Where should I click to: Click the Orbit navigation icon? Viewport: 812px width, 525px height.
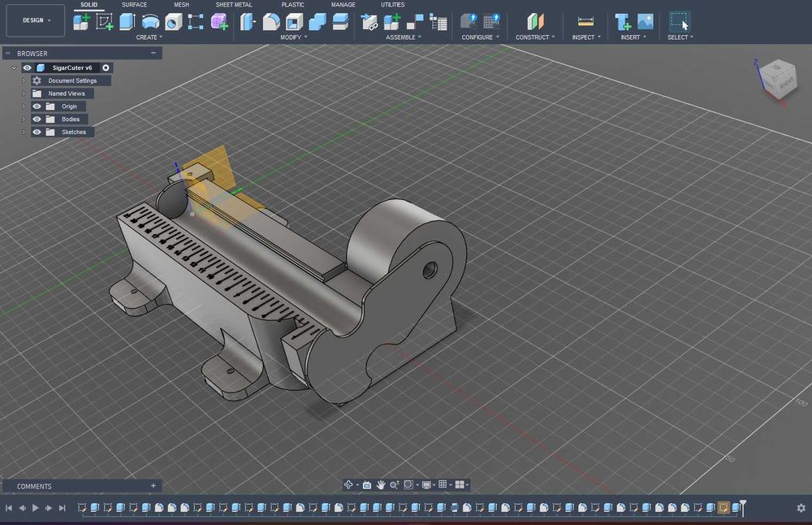pyautogui.click(x=348, y=484)
